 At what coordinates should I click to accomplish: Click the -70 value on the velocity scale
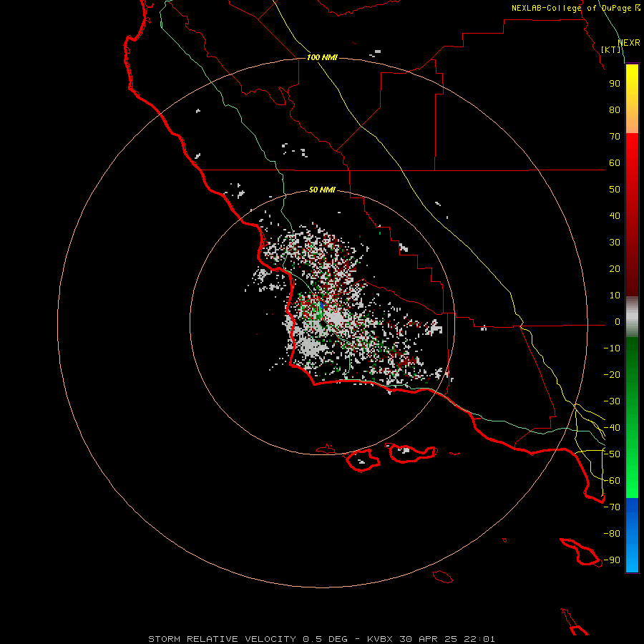(612, 507)
